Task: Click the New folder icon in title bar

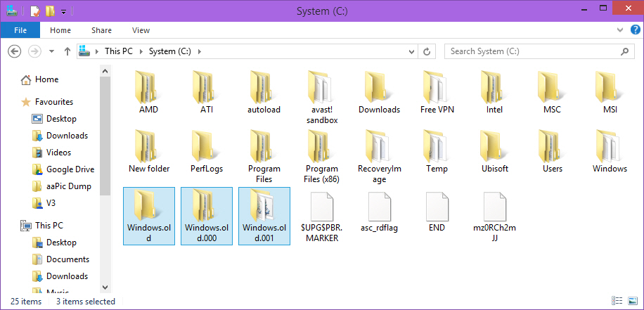Action: click(50, 11)
